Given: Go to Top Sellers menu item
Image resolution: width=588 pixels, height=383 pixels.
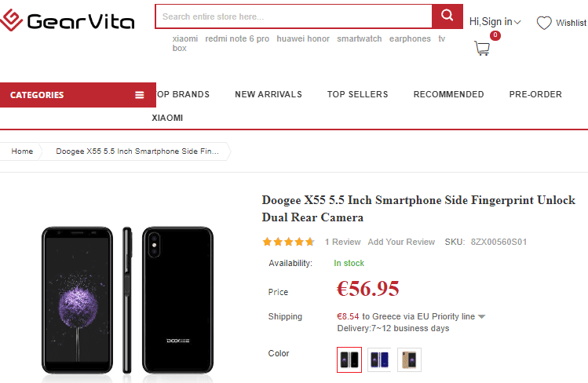Looking at the screenshot, I should pyautogui.click(x=357, y=94).
